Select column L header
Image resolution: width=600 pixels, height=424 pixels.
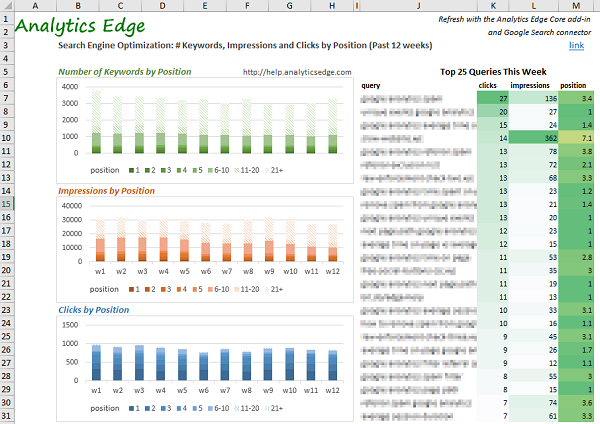533,5
